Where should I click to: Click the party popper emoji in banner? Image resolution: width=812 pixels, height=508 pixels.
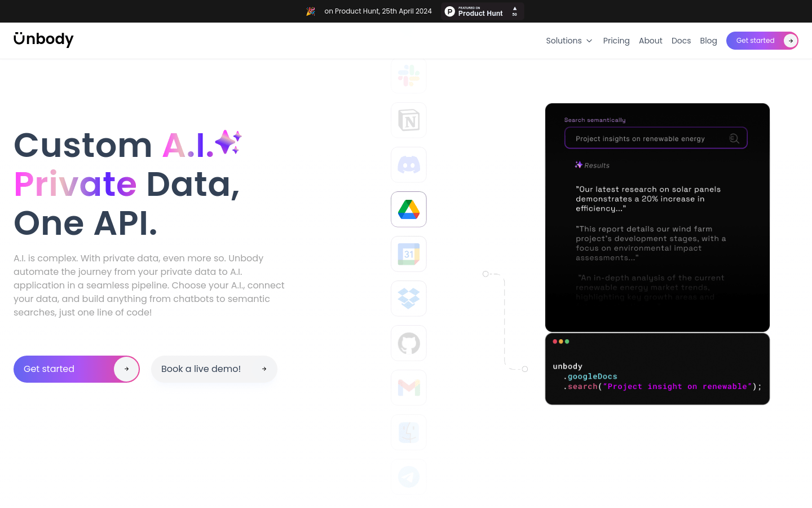(311, 11)
